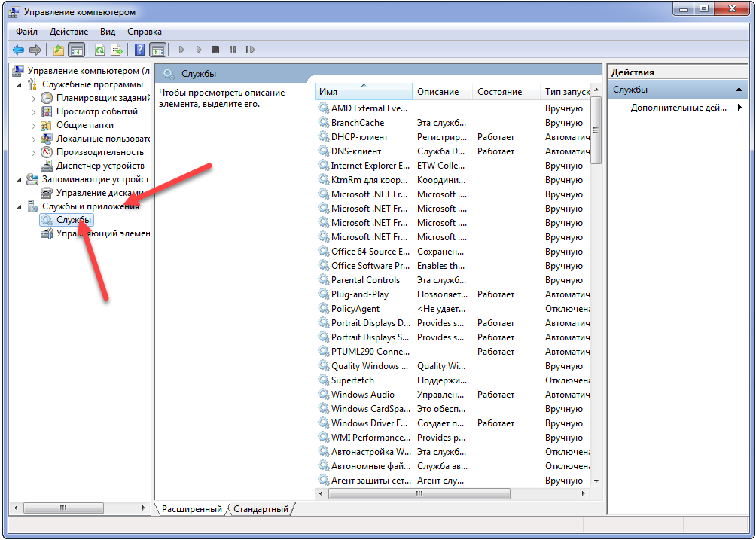Screen dimensions: 756x540
Task: Switch to the Стандартный tab
Action: 261,509
